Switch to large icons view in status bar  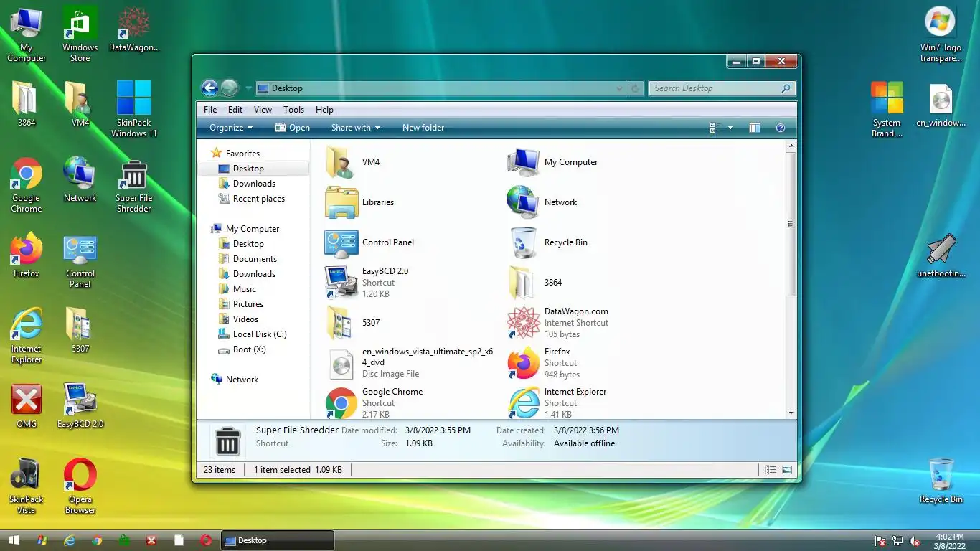coord(787,470)
